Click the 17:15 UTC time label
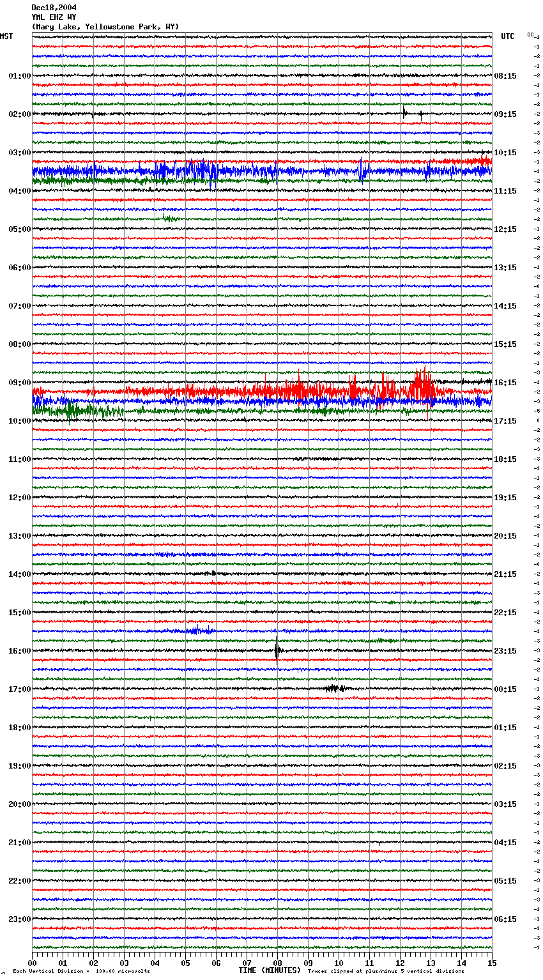 (505, 421)
